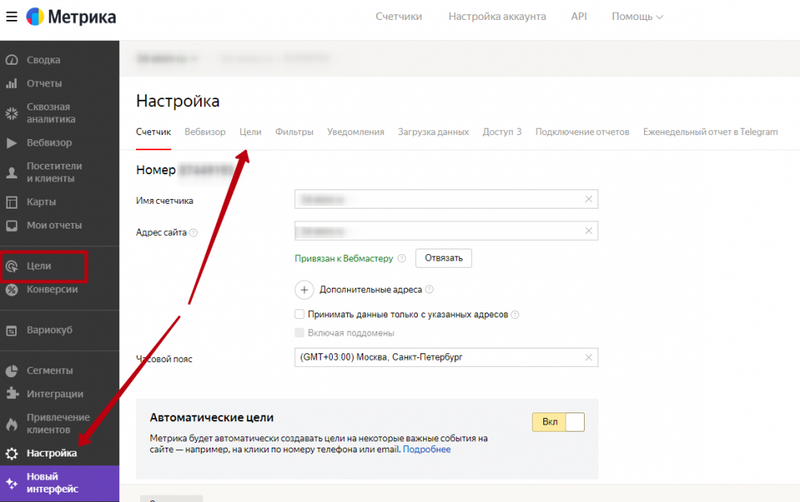
Task: Clear the Имя счетчика field with X
Action: coord(588,199)
